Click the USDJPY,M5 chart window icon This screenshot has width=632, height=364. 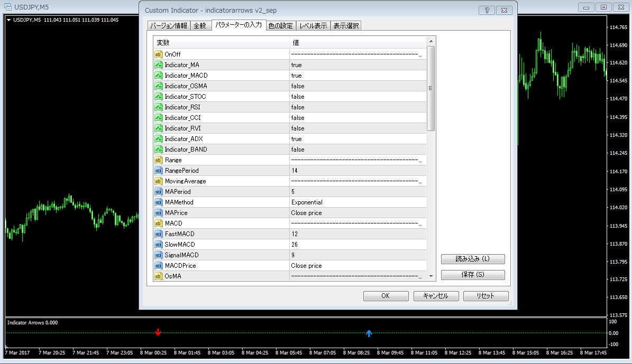click(7, 7)
